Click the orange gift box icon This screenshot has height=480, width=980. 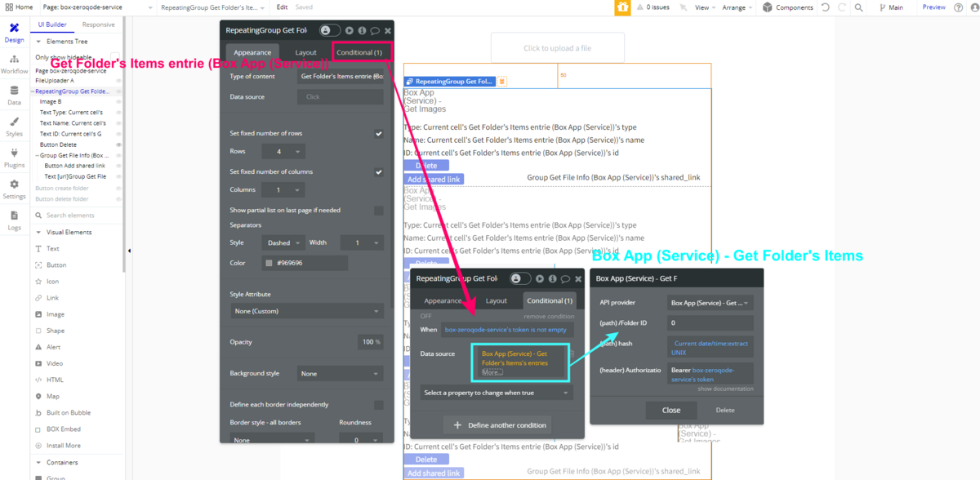pos(623,7)
